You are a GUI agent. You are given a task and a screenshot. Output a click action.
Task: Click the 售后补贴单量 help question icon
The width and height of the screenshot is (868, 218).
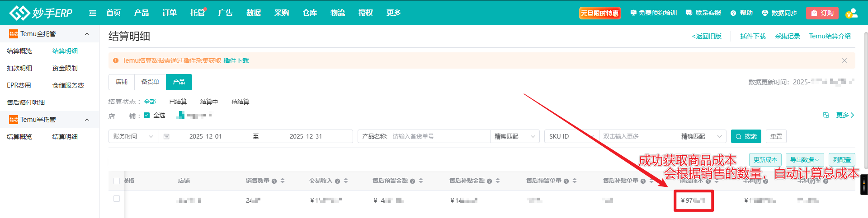pyautogui.click(x=643, y=181)
